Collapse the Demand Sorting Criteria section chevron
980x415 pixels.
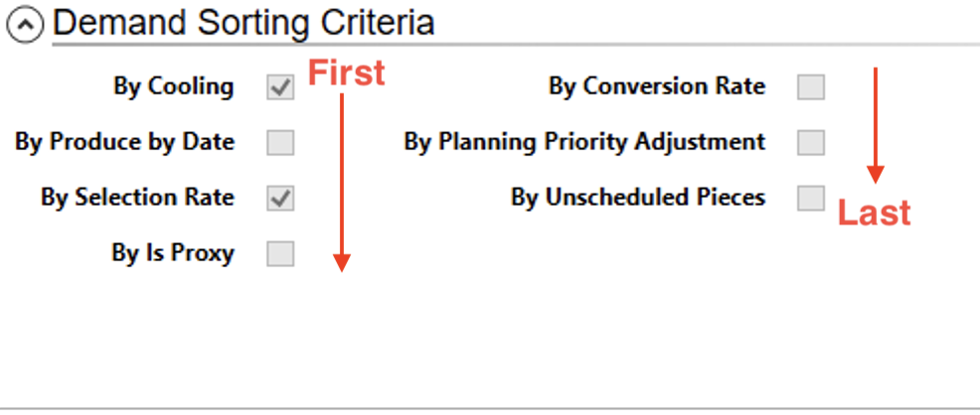tap(24, 25)
